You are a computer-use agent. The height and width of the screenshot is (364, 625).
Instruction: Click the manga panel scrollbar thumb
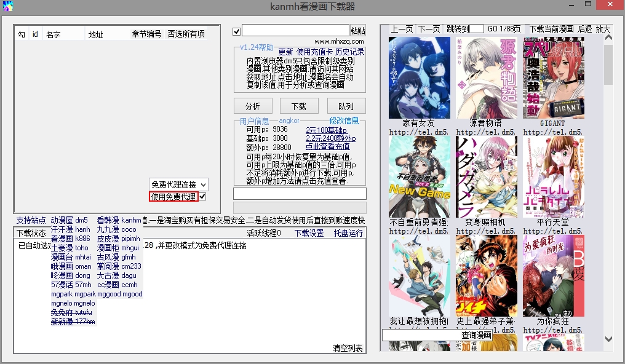[608, 65]
